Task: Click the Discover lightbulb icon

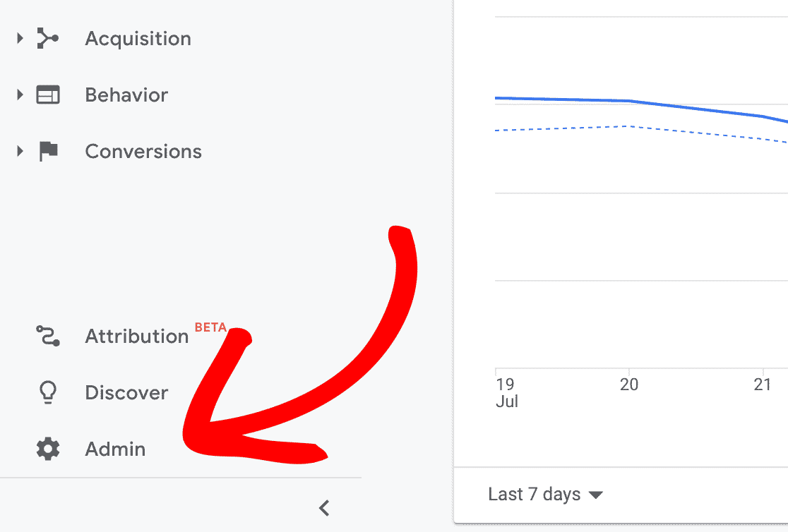Action: click(47, 393)
